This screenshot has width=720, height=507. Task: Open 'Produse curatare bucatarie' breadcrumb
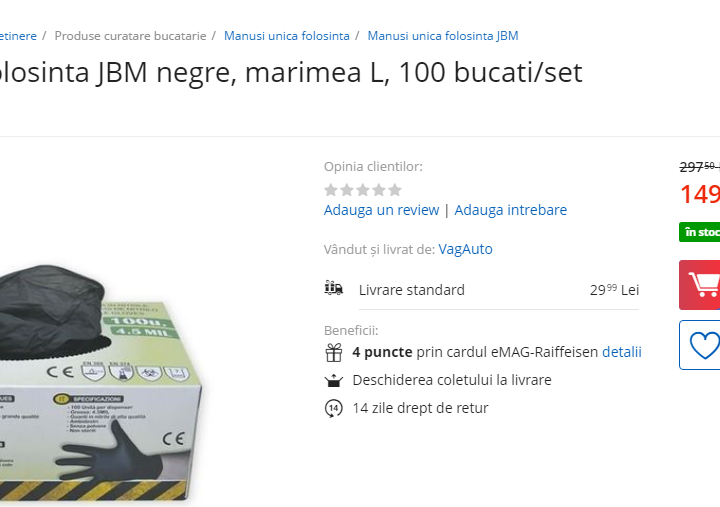point(130,36)
